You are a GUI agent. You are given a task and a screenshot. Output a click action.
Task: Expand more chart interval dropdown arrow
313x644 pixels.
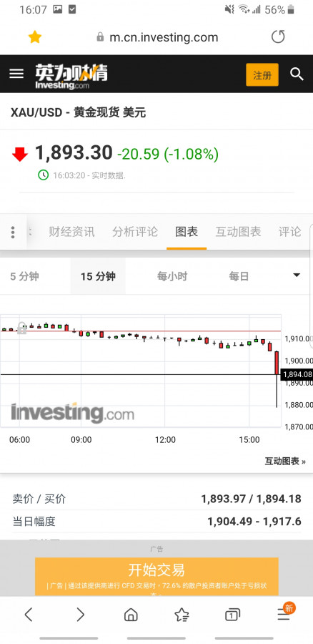tap(297, 275)
